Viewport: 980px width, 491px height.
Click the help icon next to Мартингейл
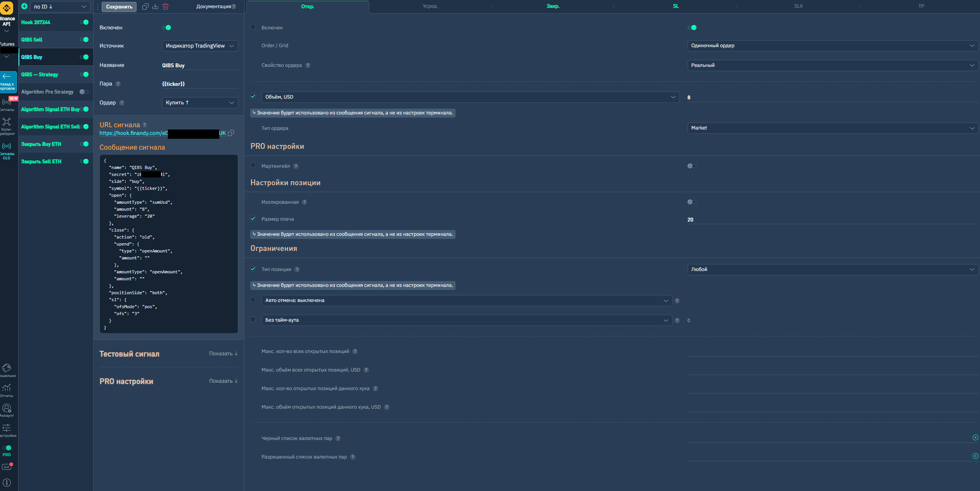[296, 166]
